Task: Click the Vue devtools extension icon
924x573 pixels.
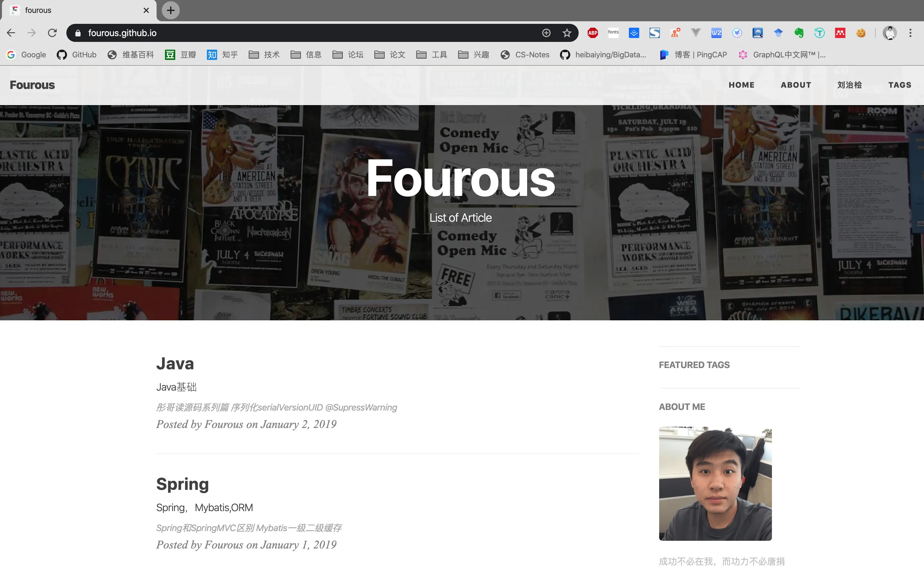Action: click(x=695, y=33)
